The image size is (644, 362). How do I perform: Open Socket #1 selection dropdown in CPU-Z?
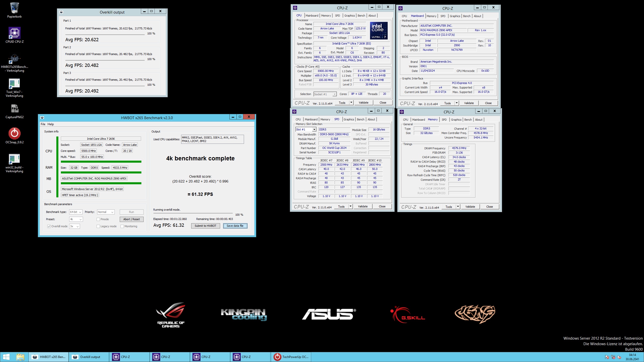point(325,94)
